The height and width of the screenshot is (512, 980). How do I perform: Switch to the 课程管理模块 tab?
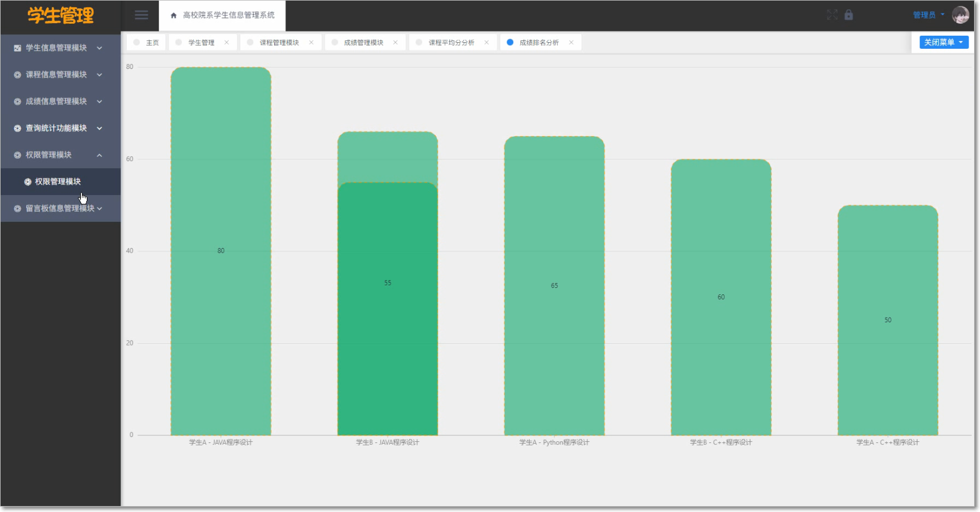point(279,42)
